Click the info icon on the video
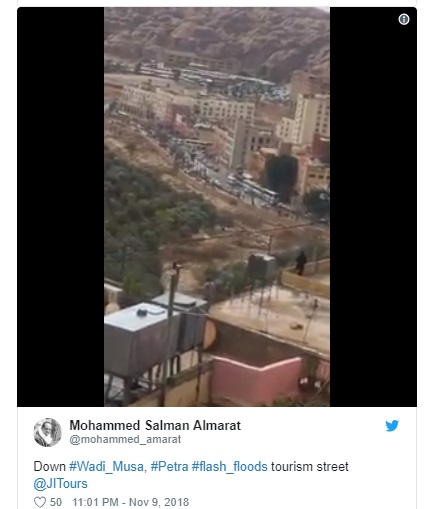Image resolution: width=425 pixels, height=509 pixels. point(404,19)
